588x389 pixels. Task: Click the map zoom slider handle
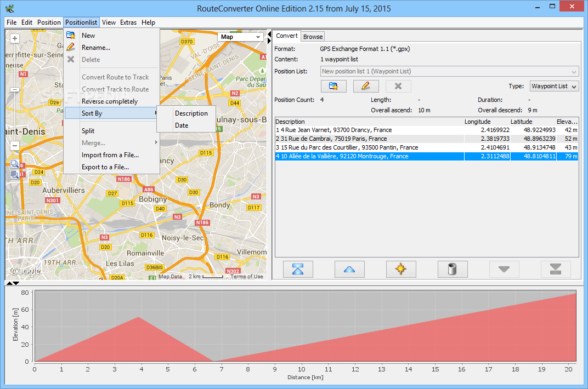click(x=15, y=89)
